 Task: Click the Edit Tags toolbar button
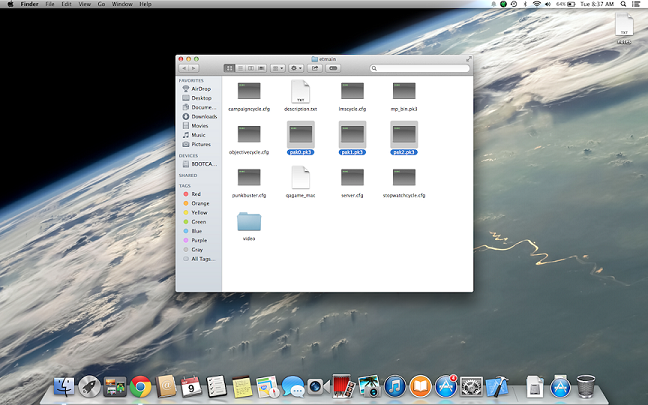pyautogui.click(x=333, y=68)
